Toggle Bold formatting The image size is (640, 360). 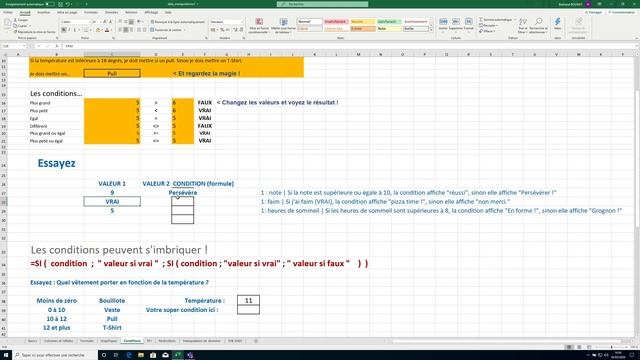pyautogui.click(x=64, y=30)
